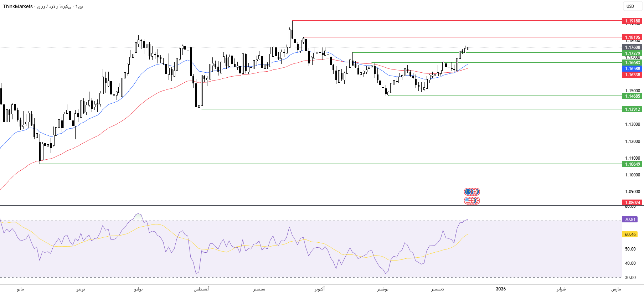This screenshot has height=294, width=644.
Task: Select the green 1.10649 support label
Action: (632, 164)
